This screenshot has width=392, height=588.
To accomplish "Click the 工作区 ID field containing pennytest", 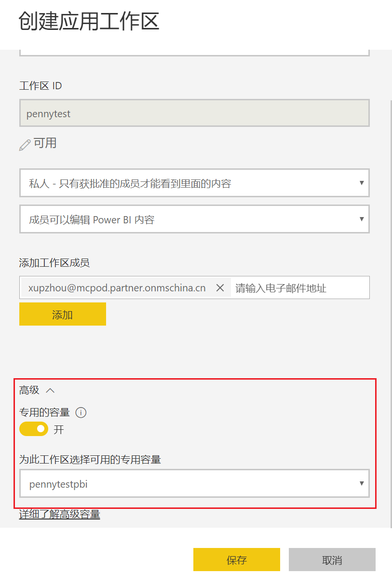I will pyautogui.click(x=194, y=114).
